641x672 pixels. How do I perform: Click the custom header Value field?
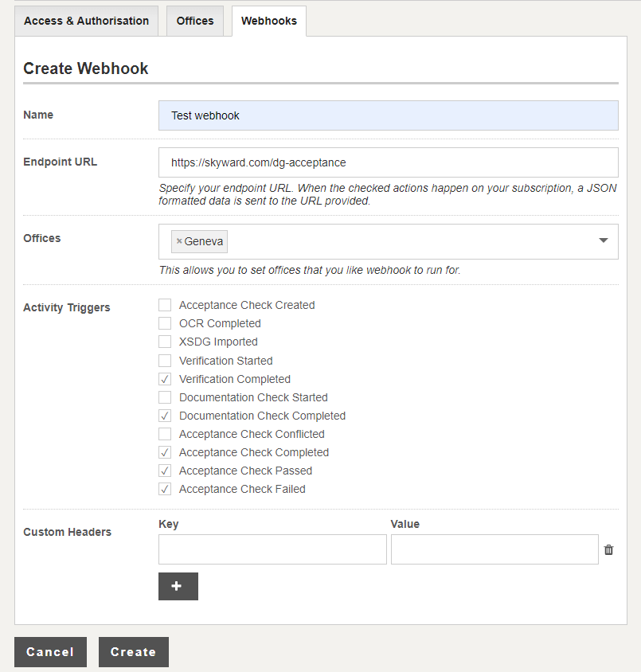tap(494, 549)
